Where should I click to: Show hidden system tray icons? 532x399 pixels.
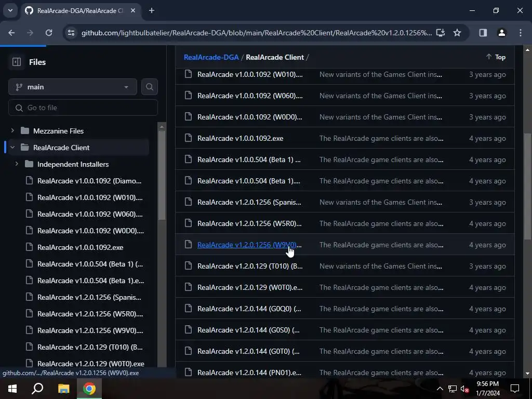click(440, 389)
